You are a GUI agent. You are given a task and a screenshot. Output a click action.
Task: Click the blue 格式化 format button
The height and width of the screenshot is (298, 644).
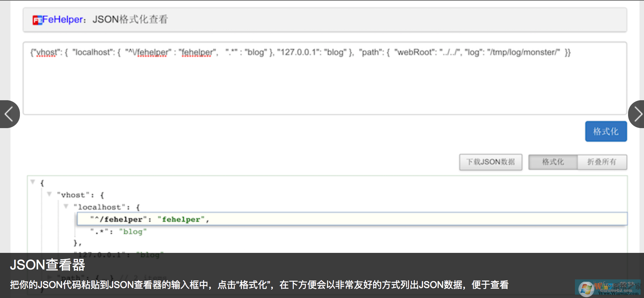[x=606, y=131]
